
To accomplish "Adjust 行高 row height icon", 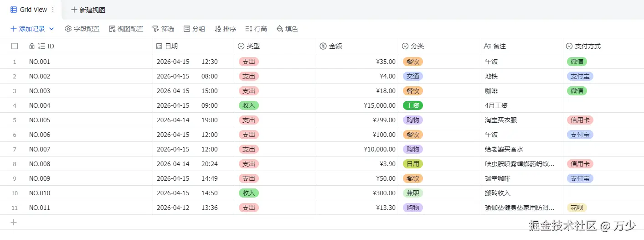I will 249,29.
